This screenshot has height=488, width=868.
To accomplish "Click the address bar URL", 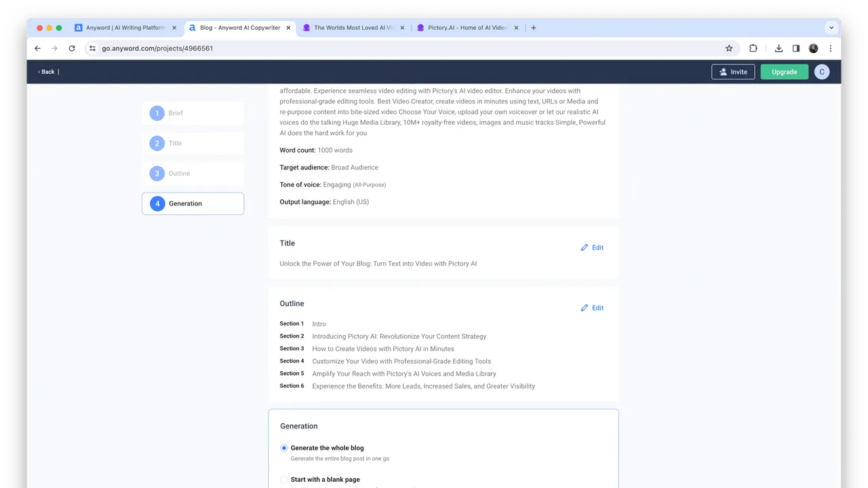I will pyautogui.click(x=157, y=48).
